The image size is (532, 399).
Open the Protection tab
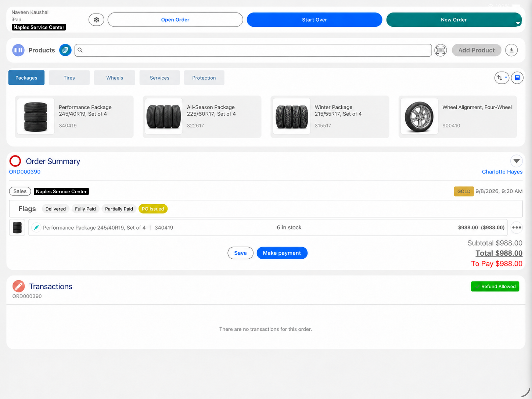tap(204, 78)
